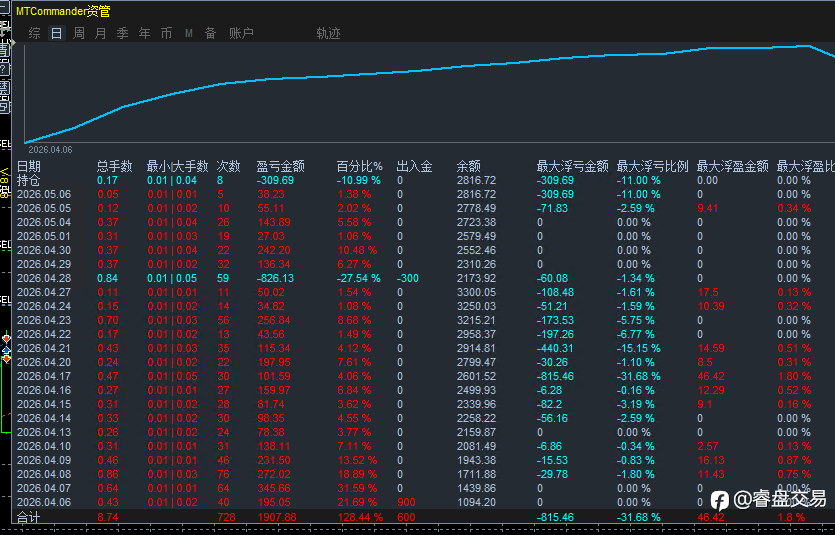Switch to the 综 summary tab
Screen dimensions: 835x535
click(35, 34)
